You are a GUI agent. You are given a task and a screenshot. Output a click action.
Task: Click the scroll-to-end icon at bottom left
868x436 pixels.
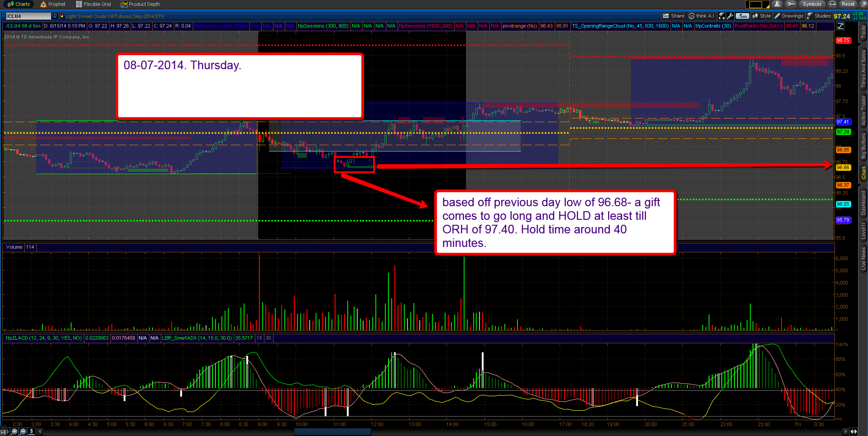pos(4,432)
